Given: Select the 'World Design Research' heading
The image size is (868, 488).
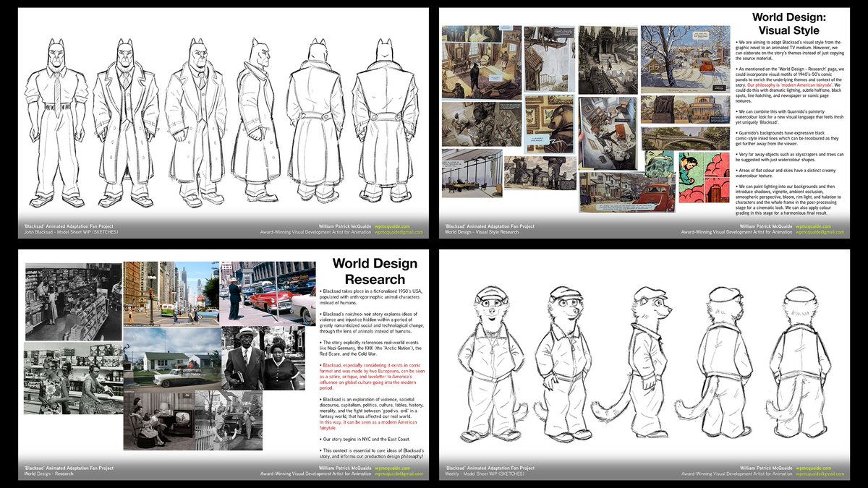Looking at the screenshot, I should 375,271.
